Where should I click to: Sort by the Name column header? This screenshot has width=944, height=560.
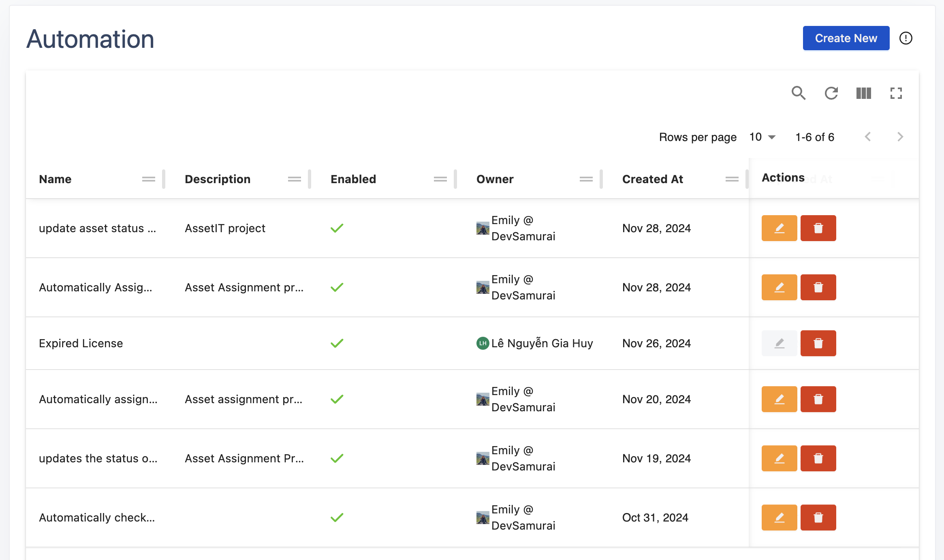tap(55, 179)
